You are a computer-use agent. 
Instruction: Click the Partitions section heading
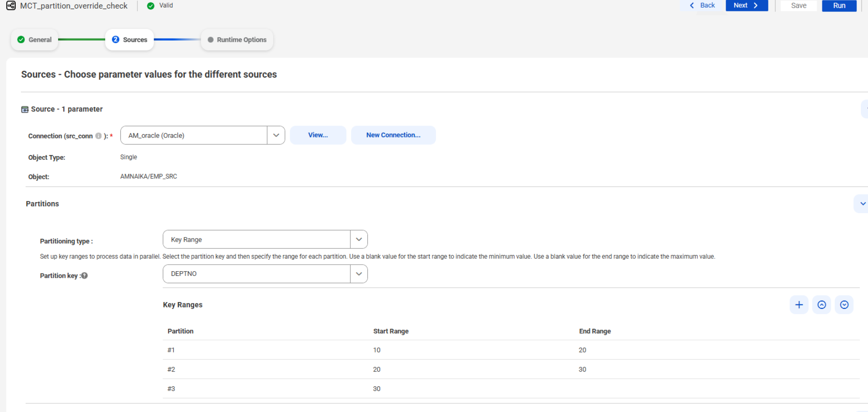pos(42,204)
